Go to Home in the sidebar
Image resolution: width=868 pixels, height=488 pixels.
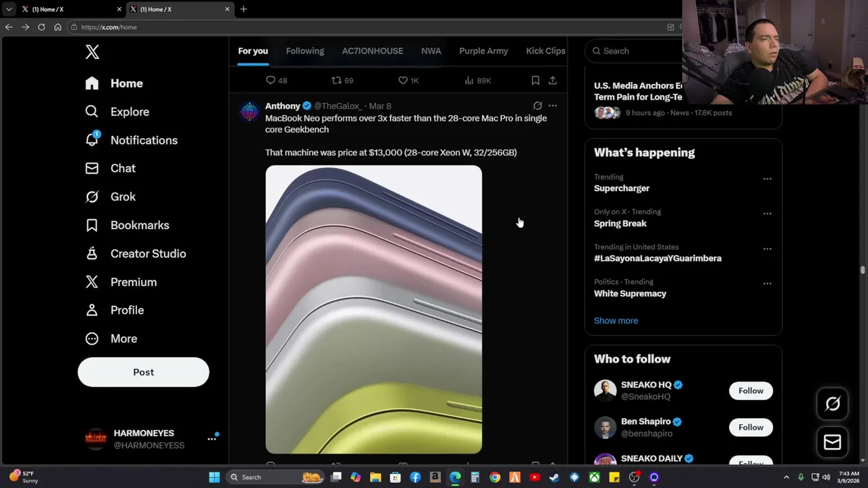(x=115, y=83)
